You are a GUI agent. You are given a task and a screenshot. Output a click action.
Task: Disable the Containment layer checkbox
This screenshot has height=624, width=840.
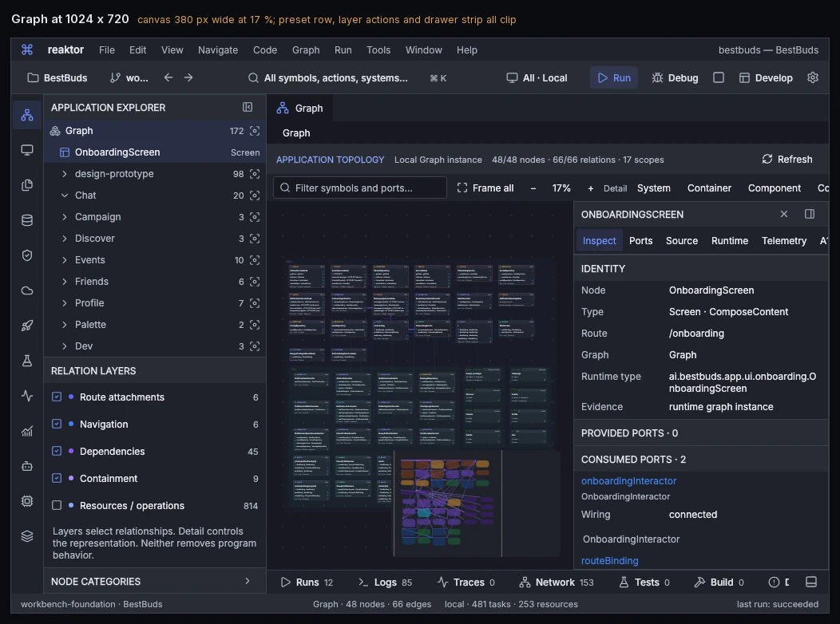57,478
